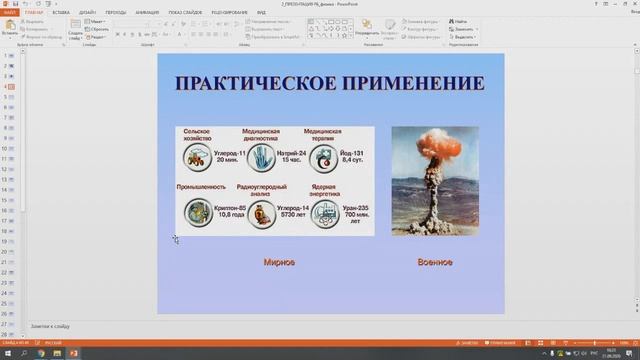The image size is (640, 360).
Task: Click Найти (Find) binoculars icon
Action: click(x=451, y=21)
